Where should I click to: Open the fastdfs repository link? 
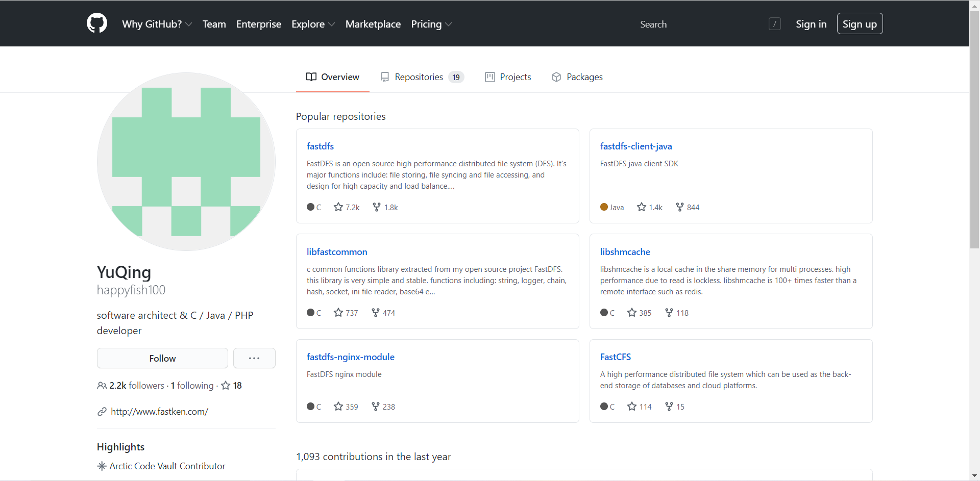(x=320, y=146)
